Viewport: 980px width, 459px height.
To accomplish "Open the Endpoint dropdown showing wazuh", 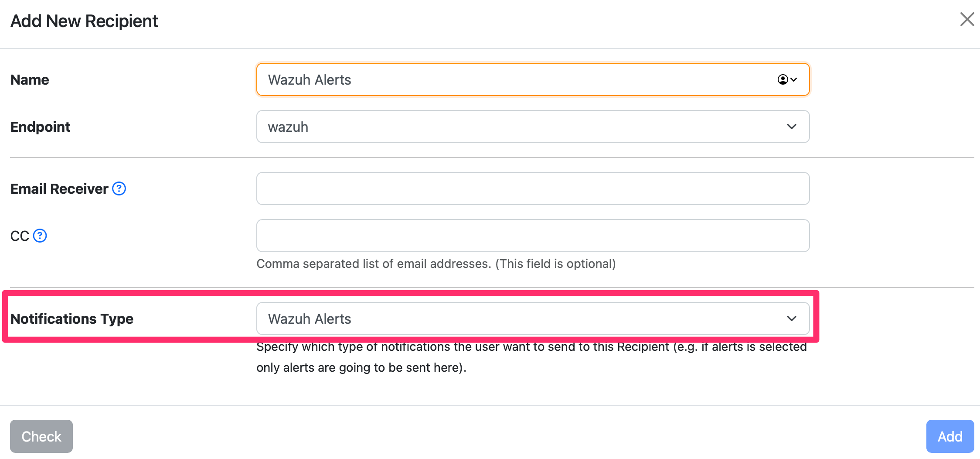I will pos(533,127).
